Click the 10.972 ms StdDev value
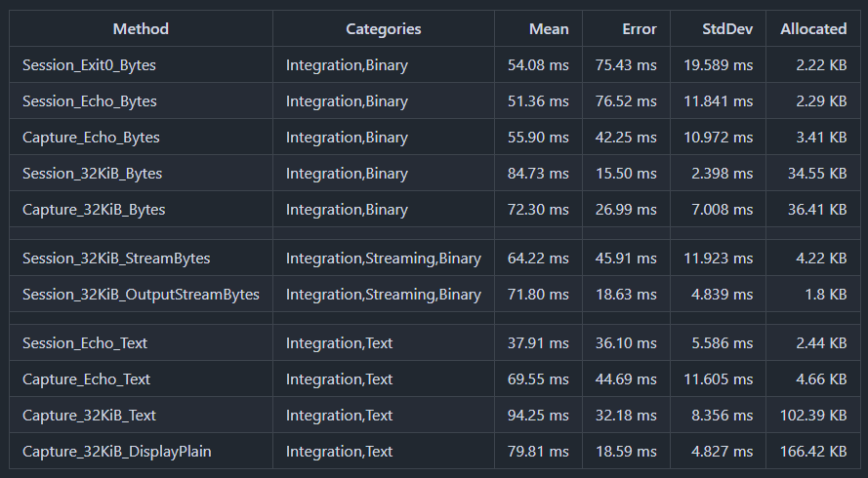Image resolution: width=868 pixels, height=478 pixels. (718, 138)
